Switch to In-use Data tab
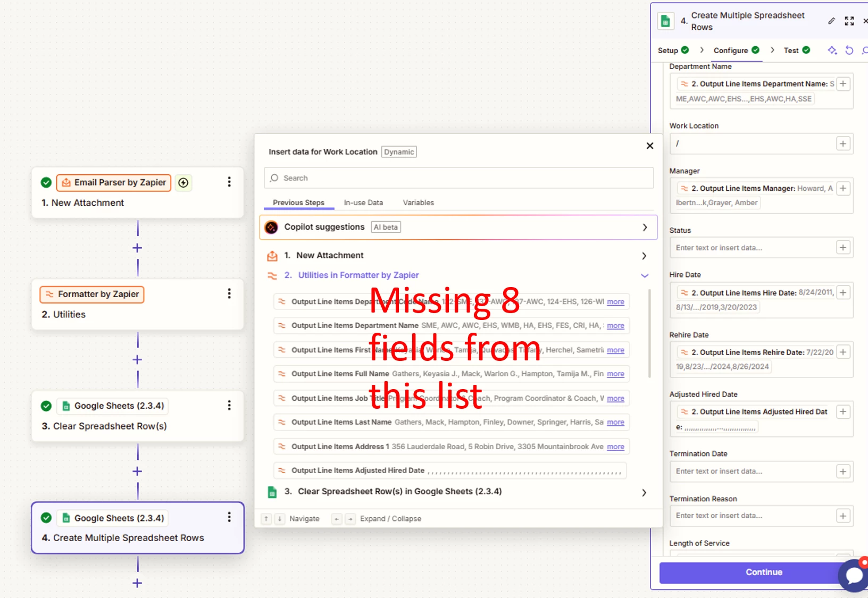868x598 pixels. click(363, 203)
